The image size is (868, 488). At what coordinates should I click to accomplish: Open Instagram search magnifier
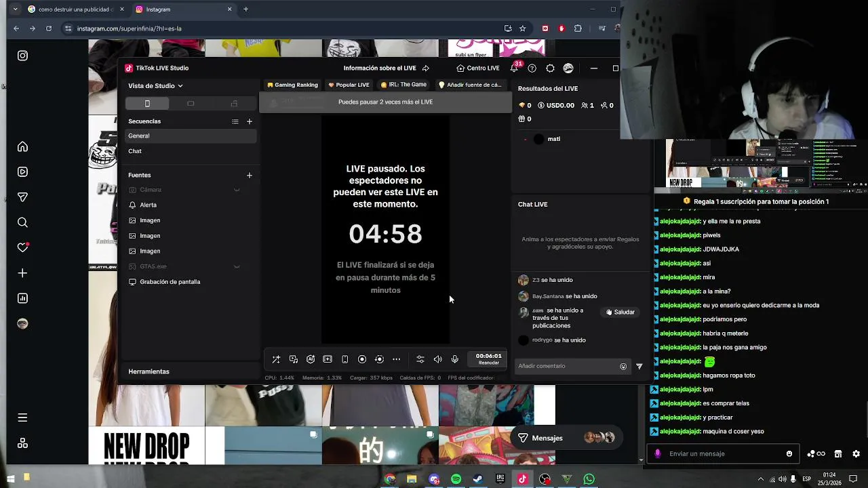tap(22, 222)
